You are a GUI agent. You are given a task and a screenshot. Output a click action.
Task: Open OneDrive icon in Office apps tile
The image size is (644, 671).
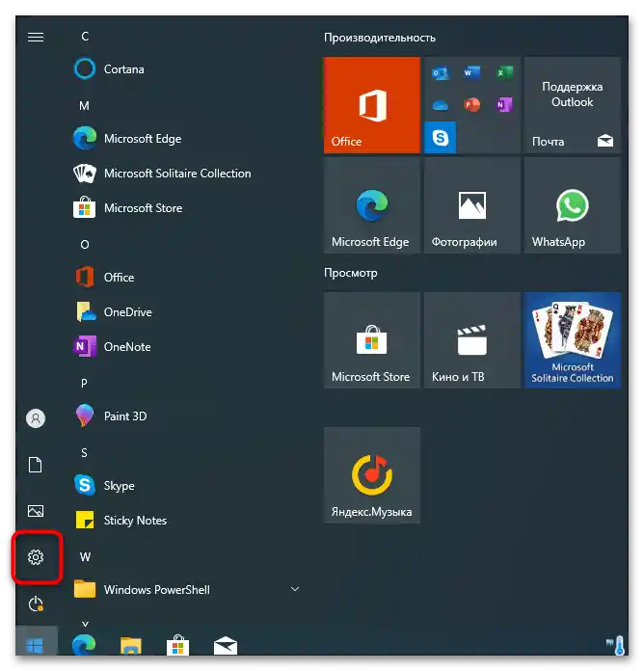tap(440, 105)
